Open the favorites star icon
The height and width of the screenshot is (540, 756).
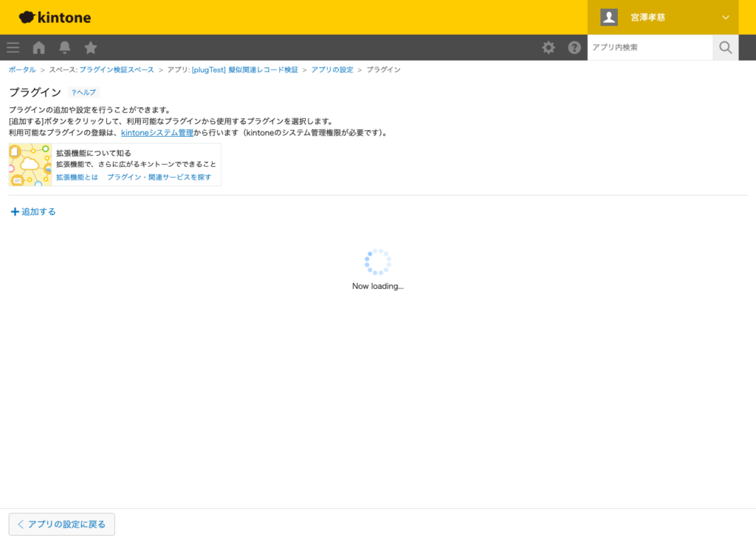(90, 47)
